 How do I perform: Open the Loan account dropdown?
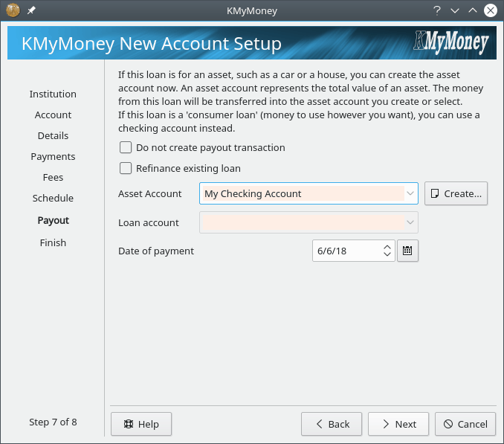click(308, 222)
